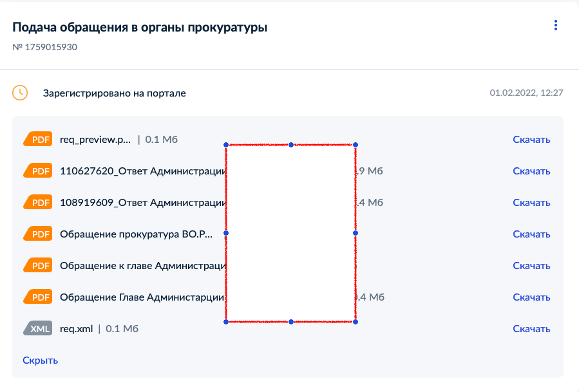Download the 110627620_Ответ Администрации file
The height and width of the screenshot is (392, 579).
531,171
